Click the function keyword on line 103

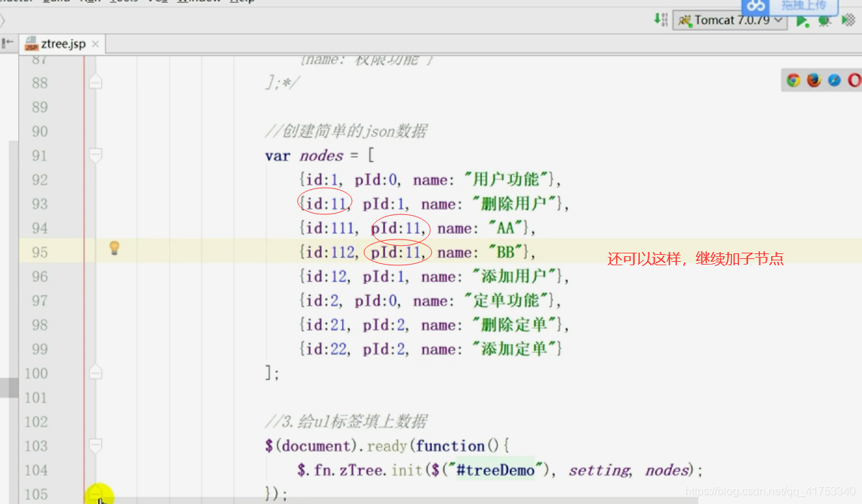pyautogui.click(x=451, y=446)
